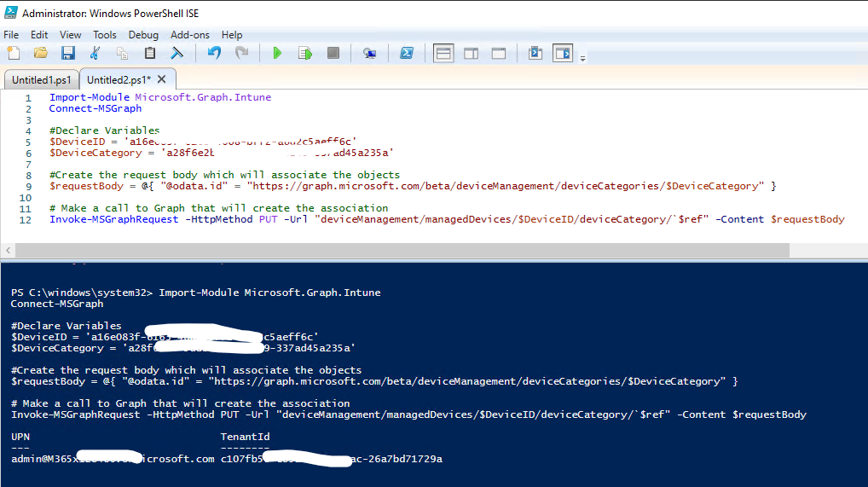
Task: Save the script with the floppy disk icon
Action: pos(68,53)
